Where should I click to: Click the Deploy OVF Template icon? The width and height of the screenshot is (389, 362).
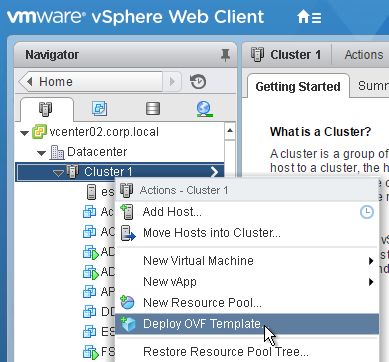coord(128,324)
